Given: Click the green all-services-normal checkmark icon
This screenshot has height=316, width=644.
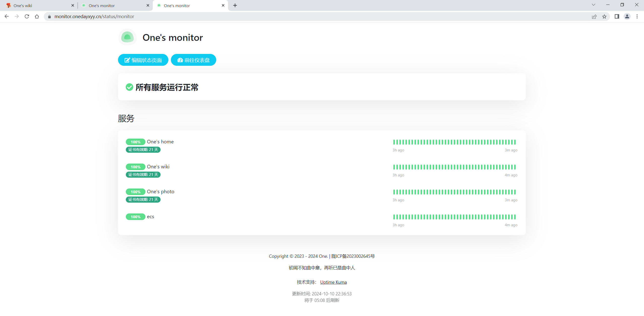Looking at the screenshot, I should [129, 87].
